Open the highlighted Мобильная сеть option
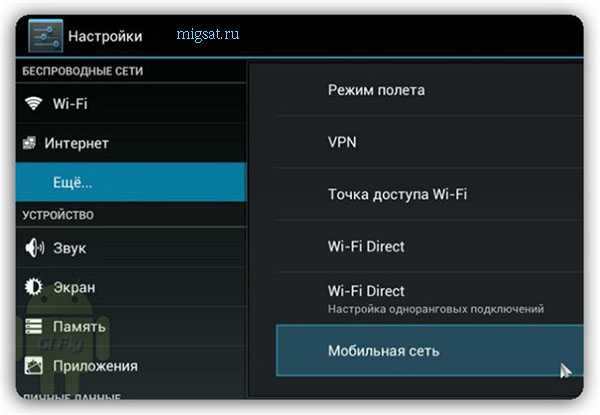Viewport: 600px width, 415px height. pyautogui.click(x=429, y=351)
